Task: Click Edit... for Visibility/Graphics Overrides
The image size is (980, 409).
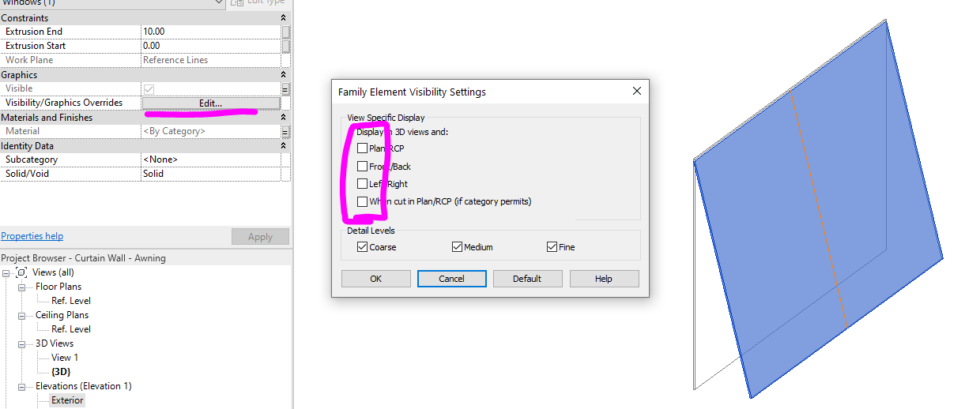Action: (x=211, y=103)
